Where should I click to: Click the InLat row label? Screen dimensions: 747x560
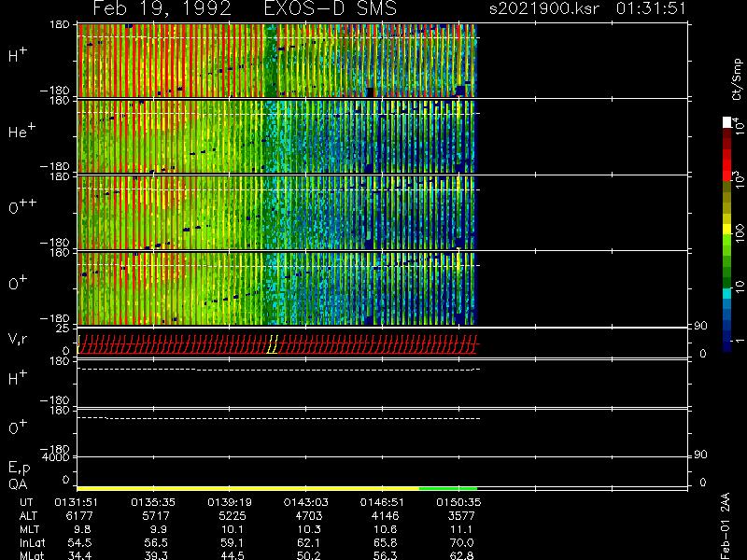point(32,543)
